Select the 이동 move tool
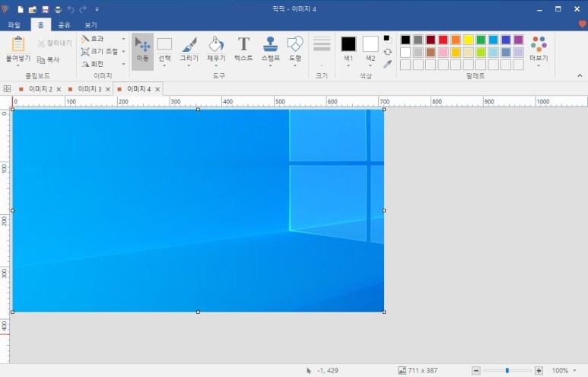The height and width of the screenshot is (377, 588). pyautogui.click(x=142, y=51)
